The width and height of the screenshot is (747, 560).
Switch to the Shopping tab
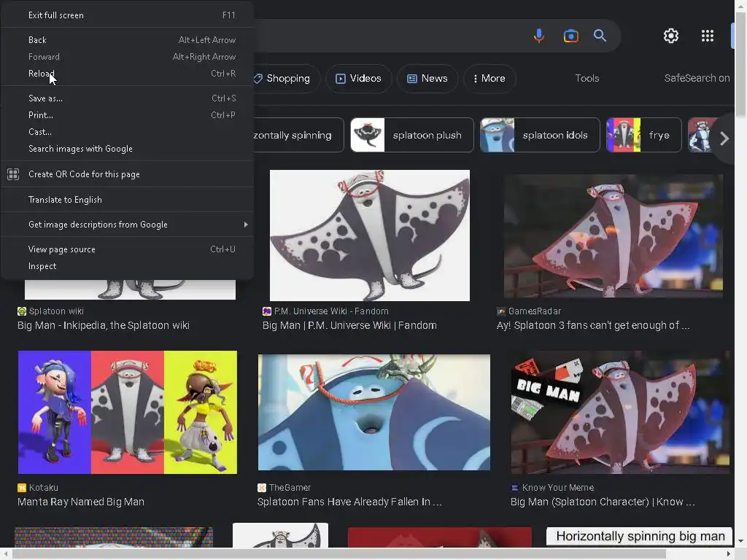[x=286, y=79]
